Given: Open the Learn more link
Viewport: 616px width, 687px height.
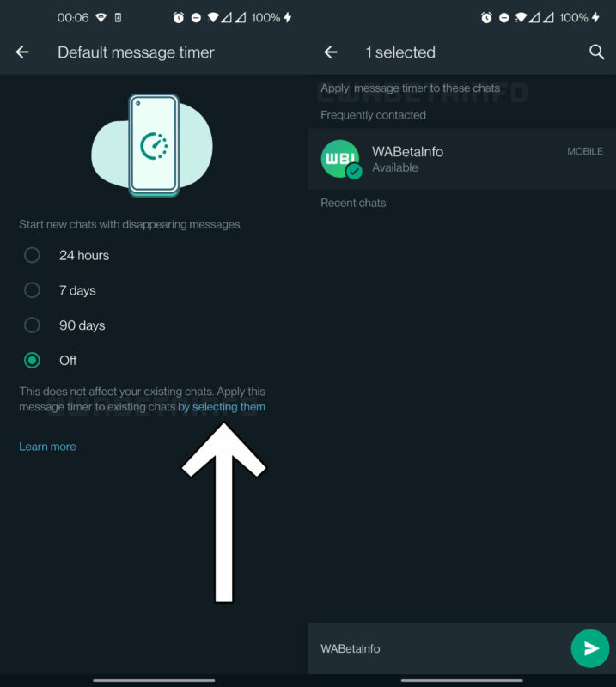Looking at the screenshot, I should (x=47, y=447).
